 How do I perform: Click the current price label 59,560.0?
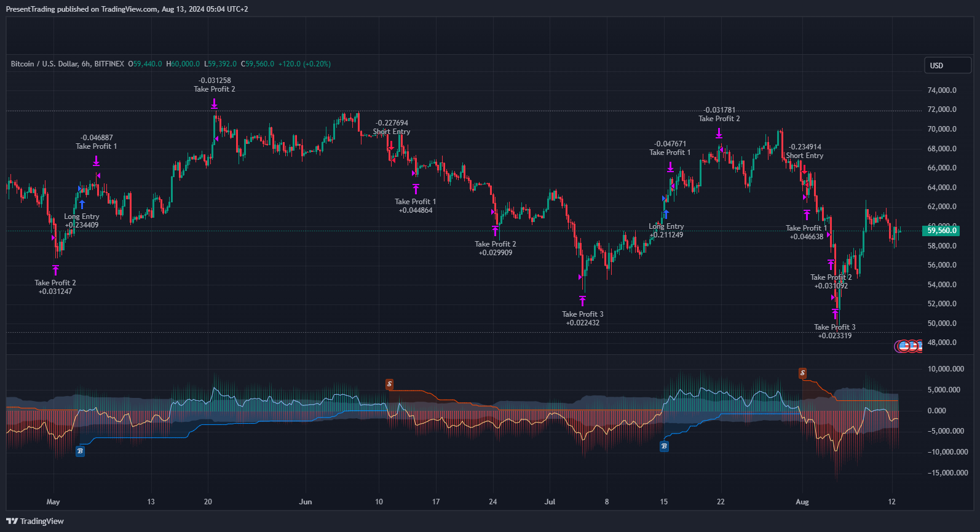941,231
